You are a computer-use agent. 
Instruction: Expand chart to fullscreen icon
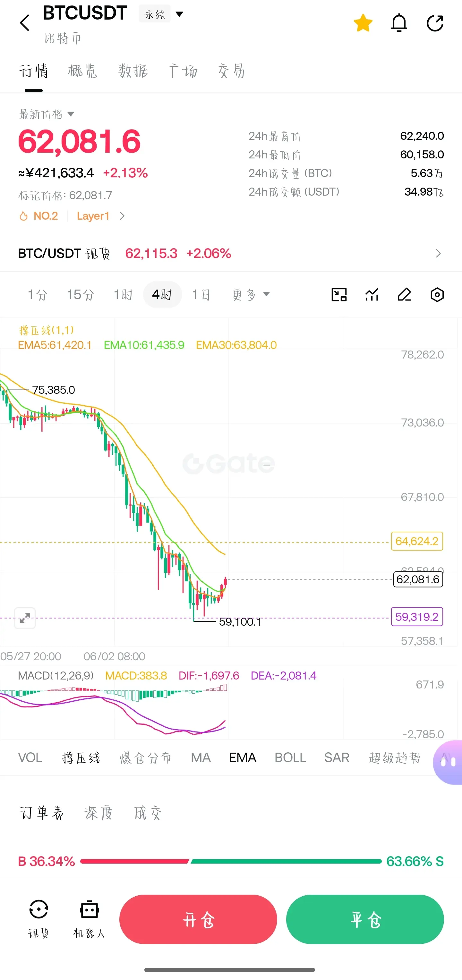(25, 618)
